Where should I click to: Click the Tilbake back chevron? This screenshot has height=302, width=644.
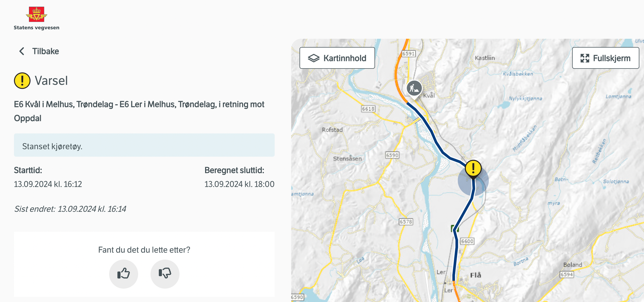pos(22,51)
